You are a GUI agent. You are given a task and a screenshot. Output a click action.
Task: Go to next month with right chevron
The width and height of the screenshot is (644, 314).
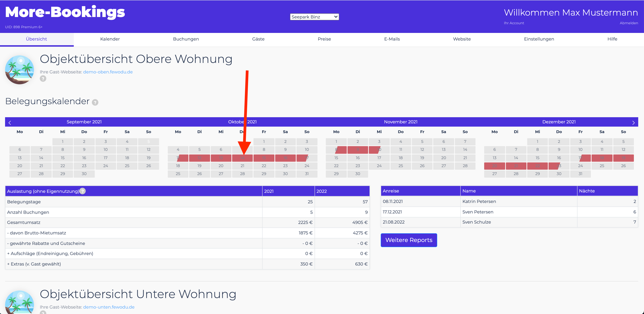(633, 123)
